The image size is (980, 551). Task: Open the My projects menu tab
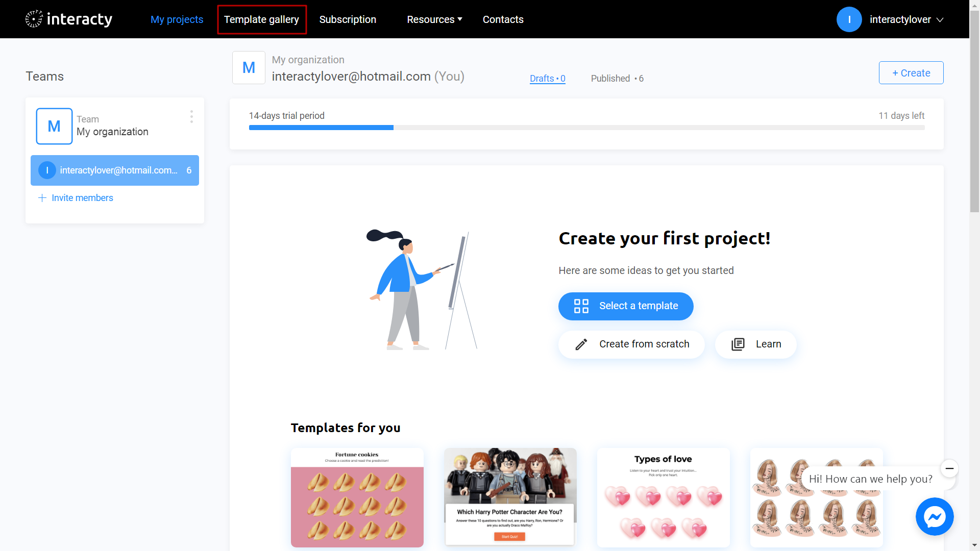[x=176, y=19]
